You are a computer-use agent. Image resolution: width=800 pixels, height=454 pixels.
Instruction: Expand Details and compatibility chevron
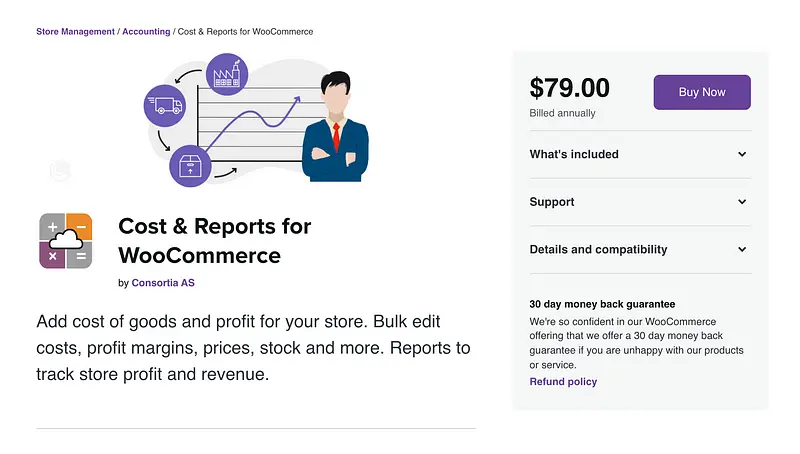[742, 250]
